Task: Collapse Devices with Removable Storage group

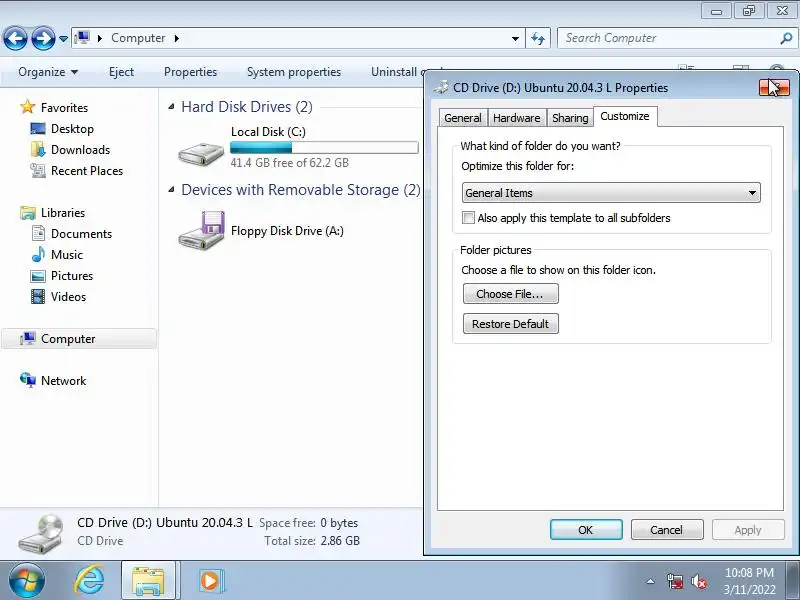Action: 171,190
